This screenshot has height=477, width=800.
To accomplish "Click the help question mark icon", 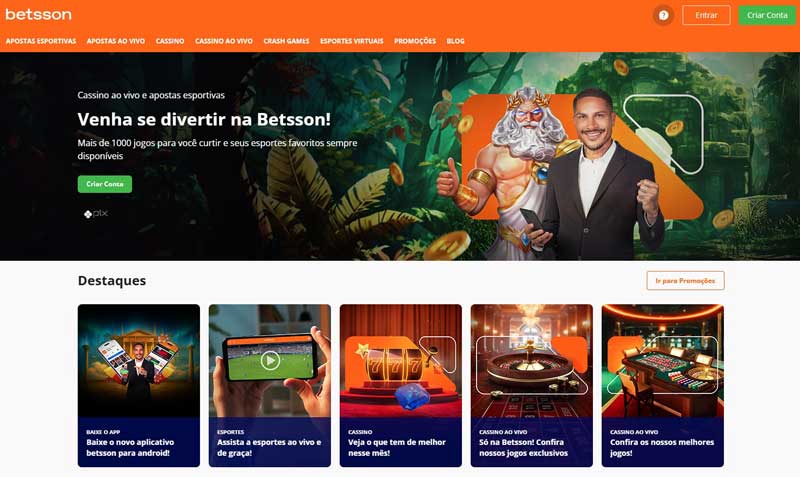I will coord(663,15).
